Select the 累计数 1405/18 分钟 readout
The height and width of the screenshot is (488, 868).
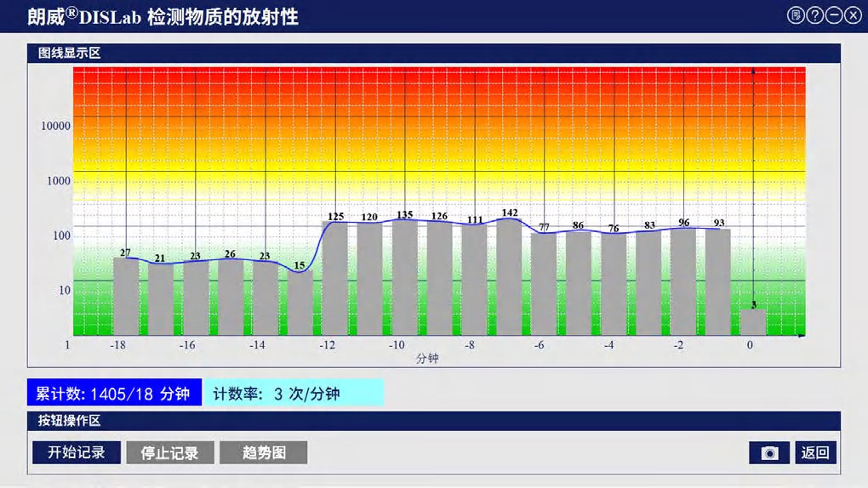click(x=113, y=394)
